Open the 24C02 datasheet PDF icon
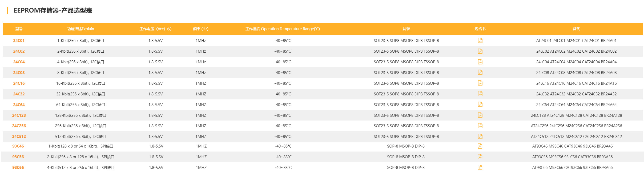 pos(480,51)
